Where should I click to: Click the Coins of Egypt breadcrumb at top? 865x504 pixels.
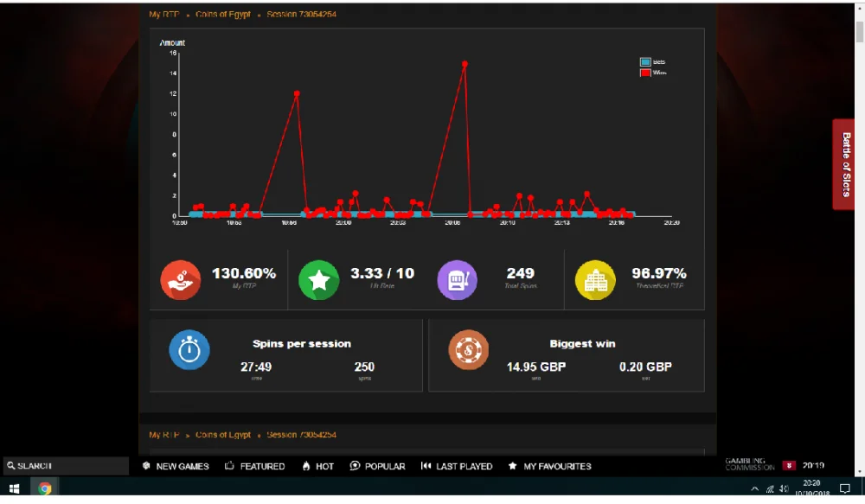point(223,15)
